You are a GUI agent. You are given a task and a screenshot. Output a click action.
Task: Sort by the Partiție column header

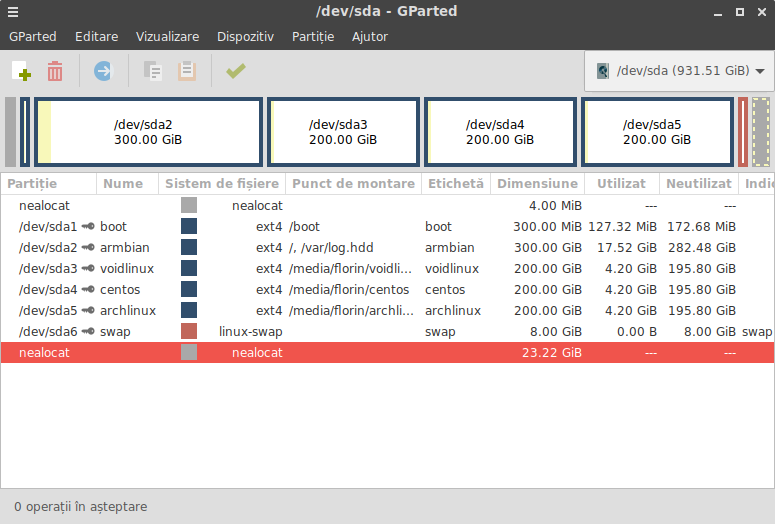coord(48,184)
